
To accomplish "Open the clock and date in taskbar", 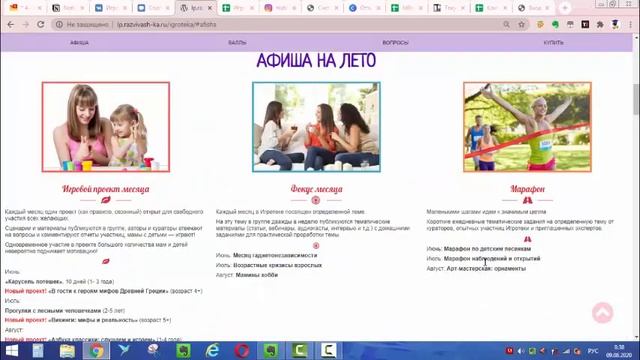I will (x=619, y=351).
